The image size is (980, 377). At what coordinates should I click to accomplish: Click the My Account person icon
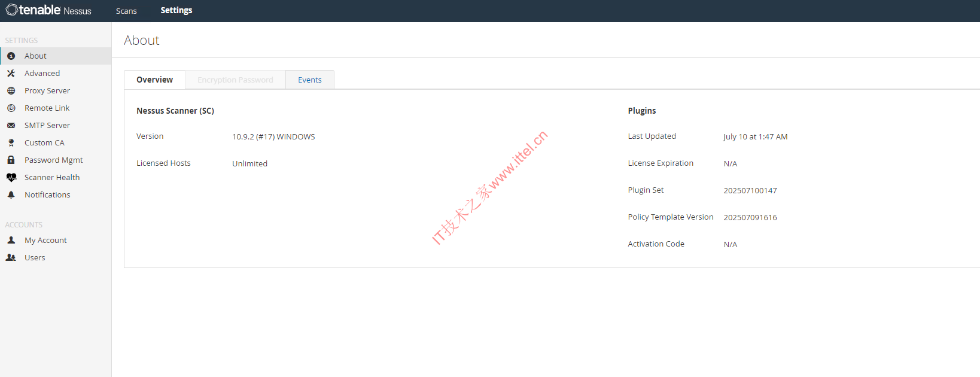(x=11, y=240)
